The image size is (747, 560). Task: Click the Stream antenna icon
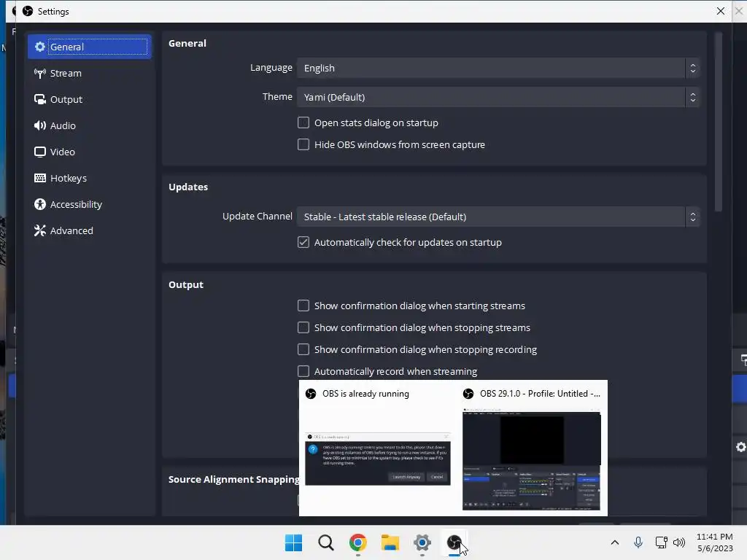(40, 74)
